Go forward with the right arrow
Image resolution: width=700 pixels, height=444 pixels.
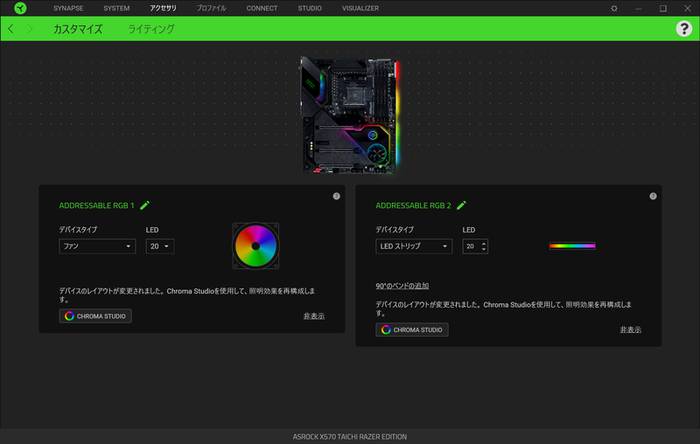point(29,29)
